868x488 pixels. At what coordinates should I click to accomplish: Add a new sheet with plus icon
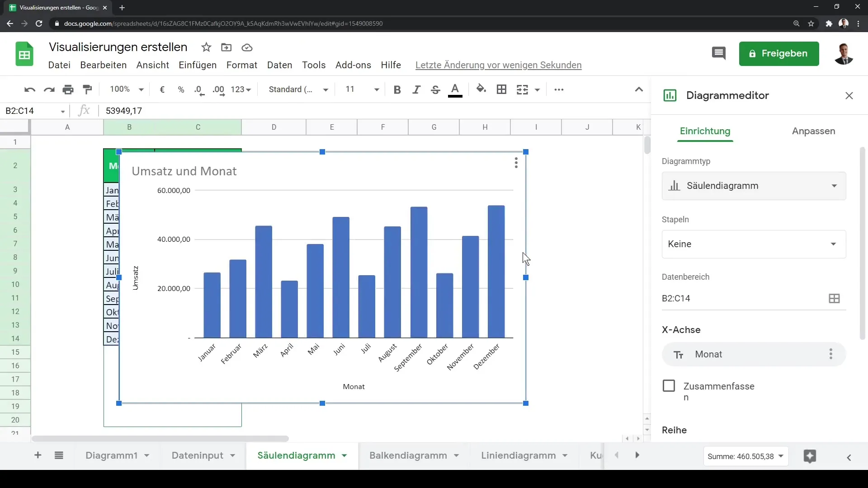point(38,455)
